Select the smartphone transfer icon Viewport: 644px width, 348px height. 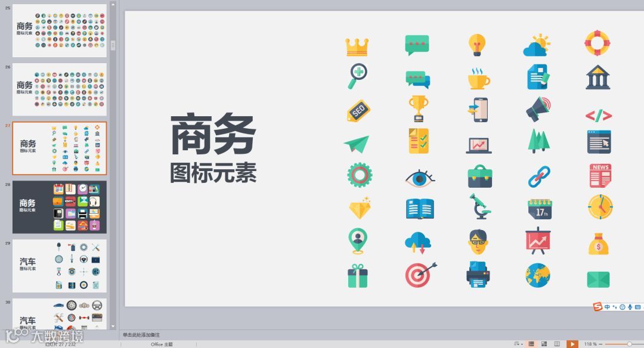[478, 110]
